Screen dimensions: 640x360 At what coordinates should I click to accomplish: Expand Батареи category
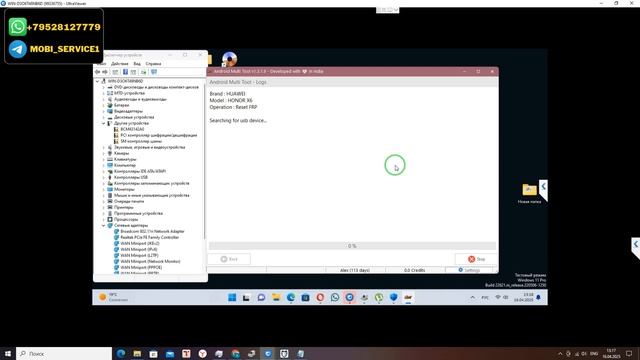(104, 105)
